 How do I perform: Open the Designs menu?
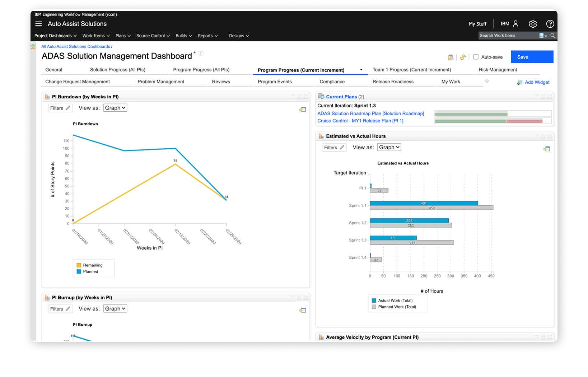239,36
